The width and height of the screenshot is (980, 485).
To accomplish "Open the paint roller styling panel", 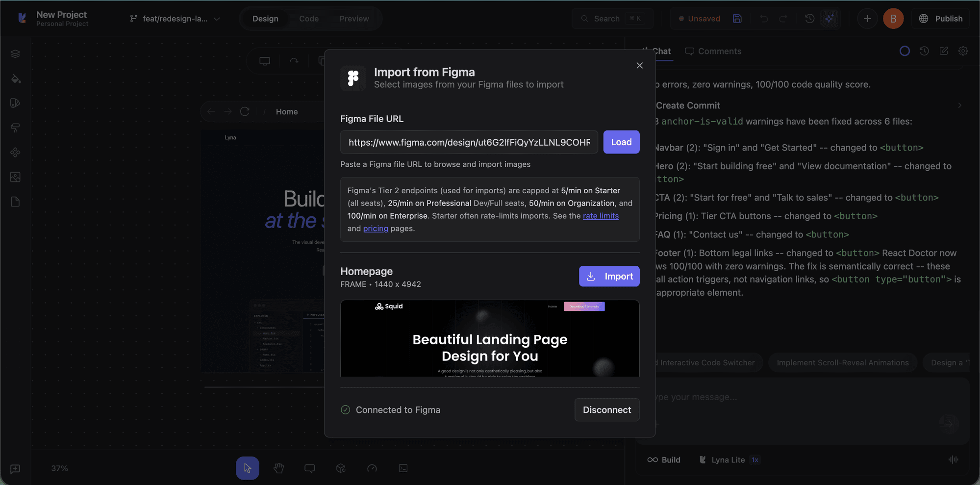I will click(15, 128).
